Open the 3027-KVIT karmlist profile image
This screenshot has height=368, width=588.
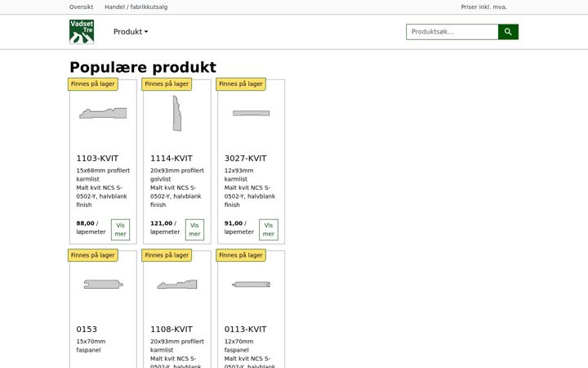(x=252, y=113)
